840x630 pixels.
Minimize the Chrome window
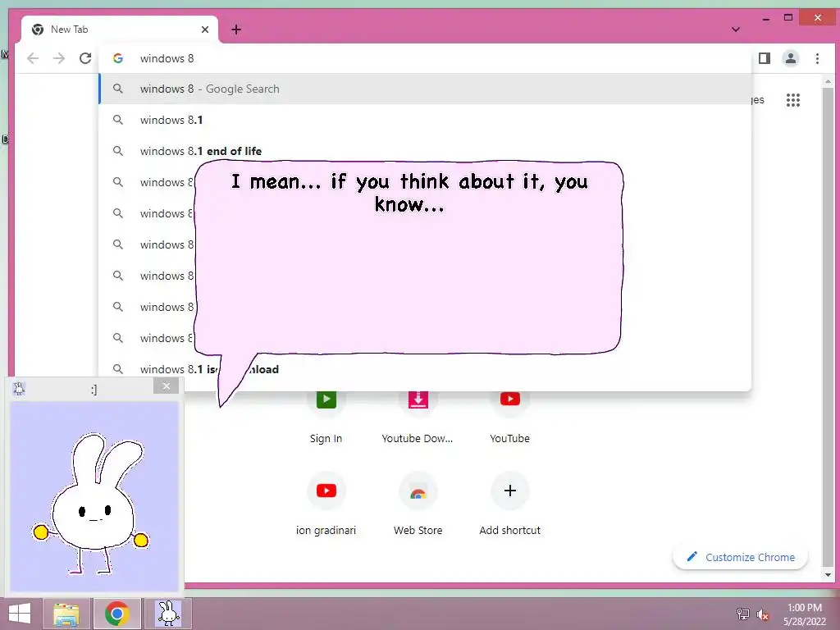point(766,18)
